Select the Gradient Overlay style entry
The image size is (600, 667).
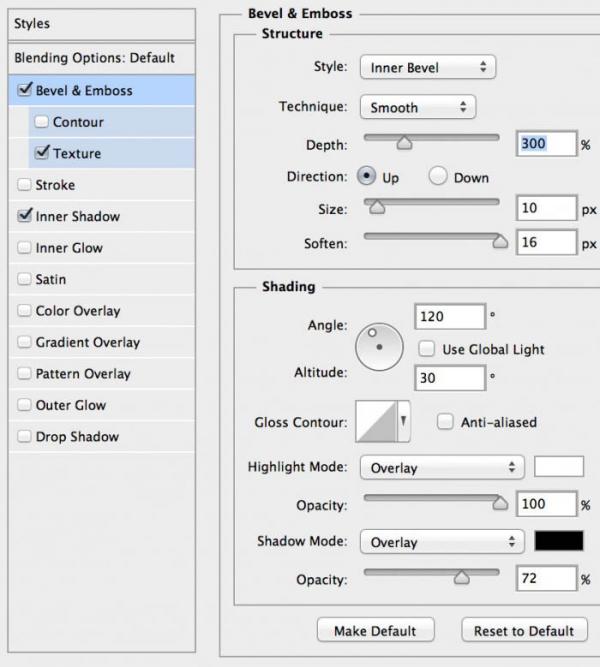pyautogui.click(x=87, y=342)
